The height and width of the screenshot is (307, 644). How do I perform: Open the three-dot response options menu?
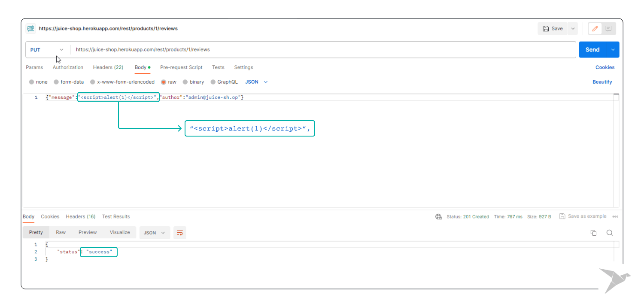pos(615,217)
